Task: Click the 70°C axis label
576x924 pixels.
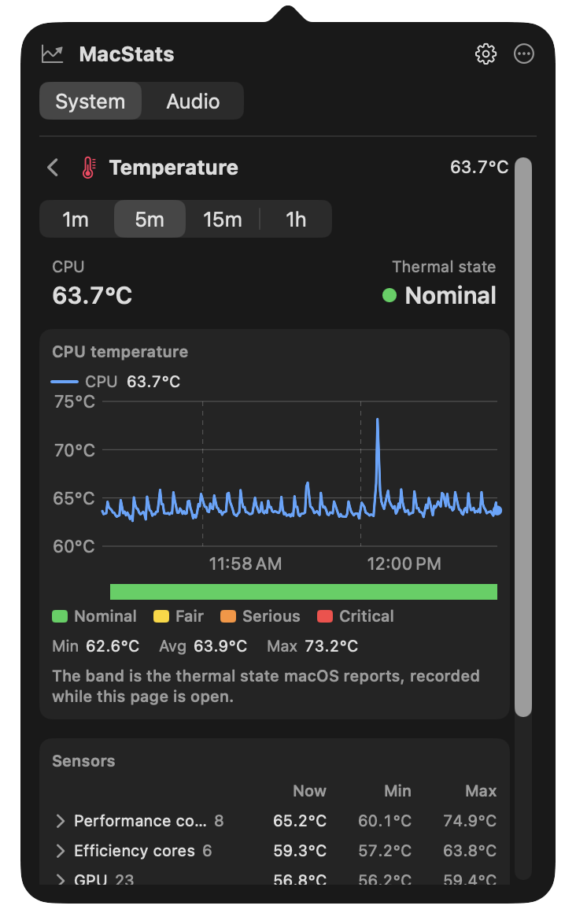Action: pyautogui.click(x=74, y=450)
